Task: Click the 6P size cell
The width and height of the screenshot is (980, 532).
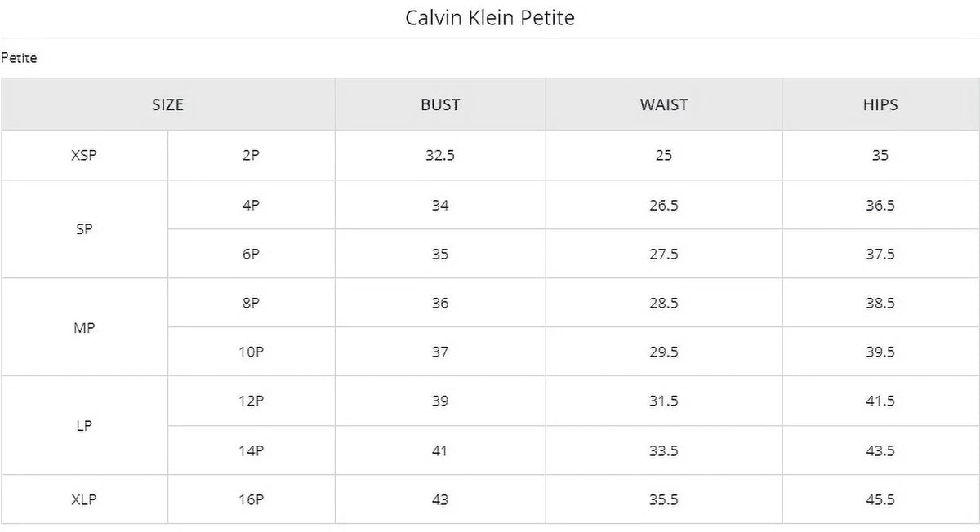Action: (x=251, y=254)
